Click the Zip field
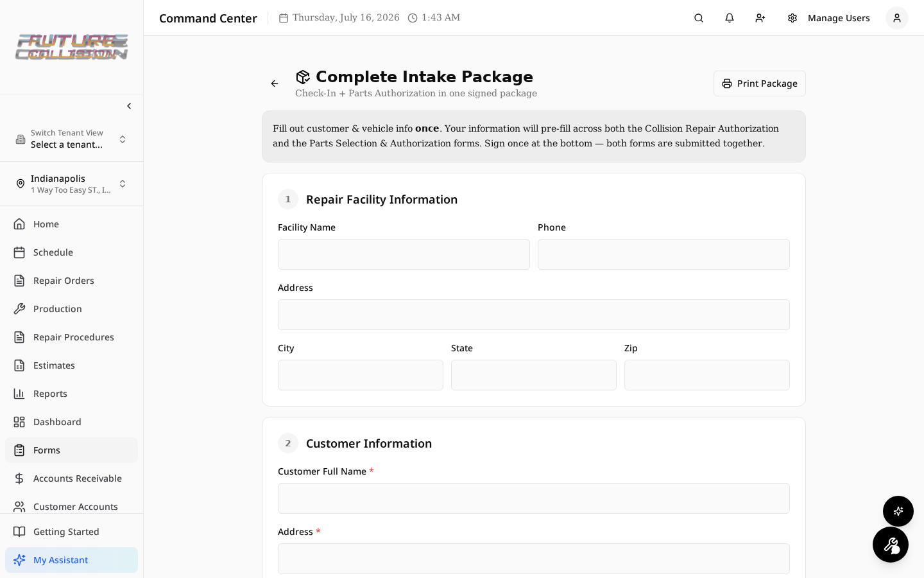This screenshot has height=578, width=924. [x=707, y=375]
